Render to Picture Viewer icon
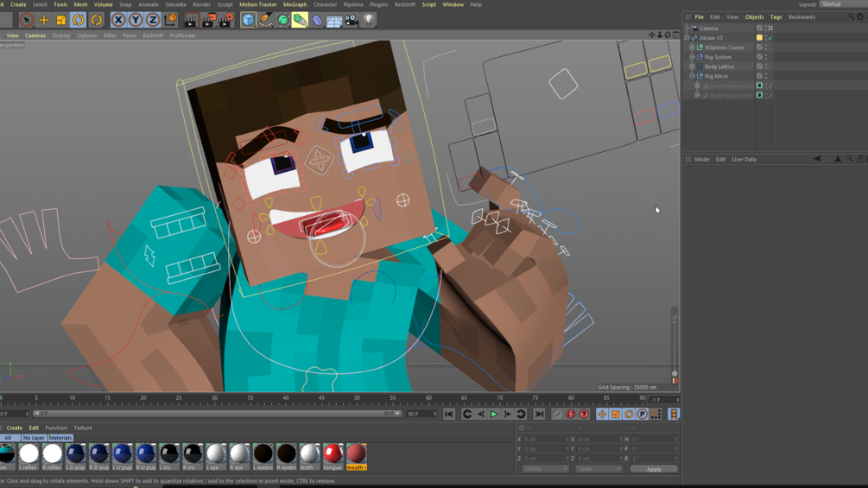 click(x=209, y=21)
